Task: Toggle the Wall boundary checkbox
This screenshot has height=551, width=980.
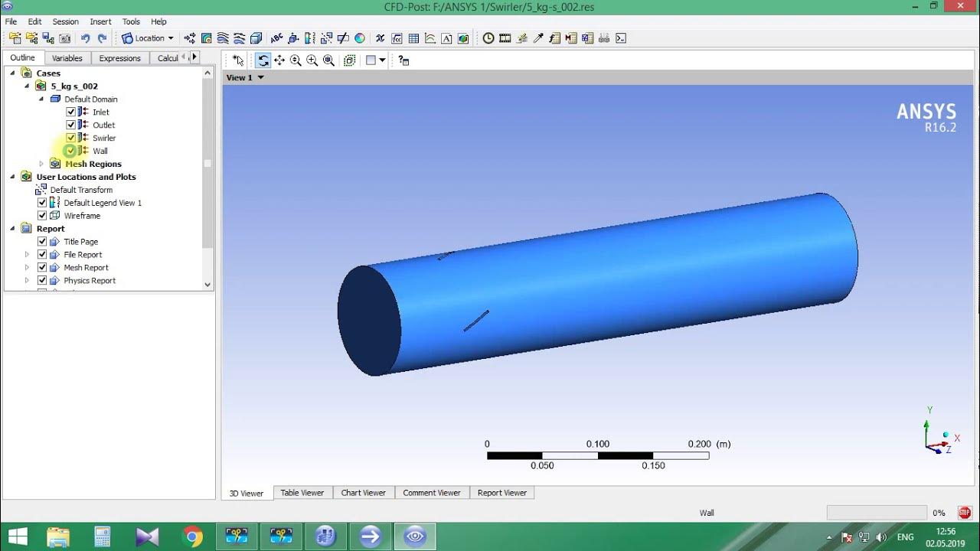Action: point(71,151)
